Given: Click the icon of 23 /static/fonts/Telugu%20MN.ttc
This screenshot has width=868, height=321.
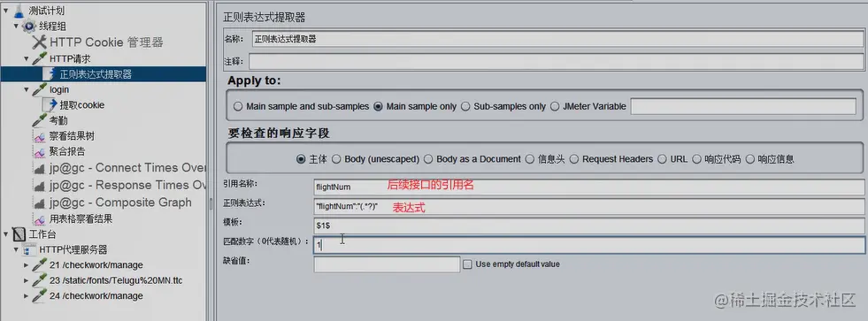Looking at the screenshot, I should [39, 280].
